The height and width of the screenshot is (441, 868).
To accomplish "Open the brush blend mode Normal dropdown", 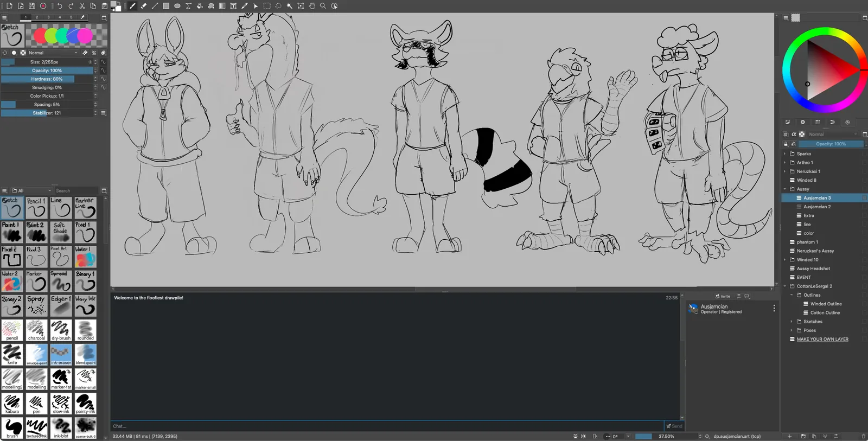I will pyautogui.click(x=53, y=53).
